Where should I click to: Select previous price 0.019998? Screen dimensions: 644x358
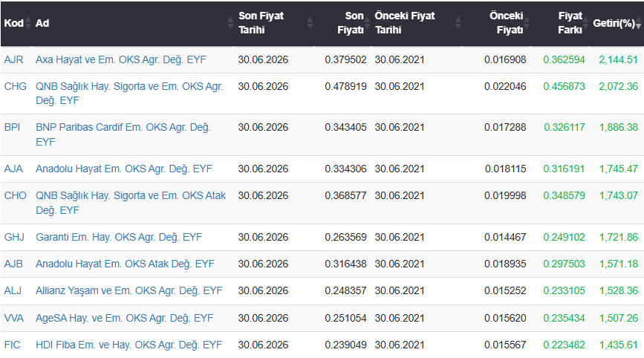tap(505, 195)
